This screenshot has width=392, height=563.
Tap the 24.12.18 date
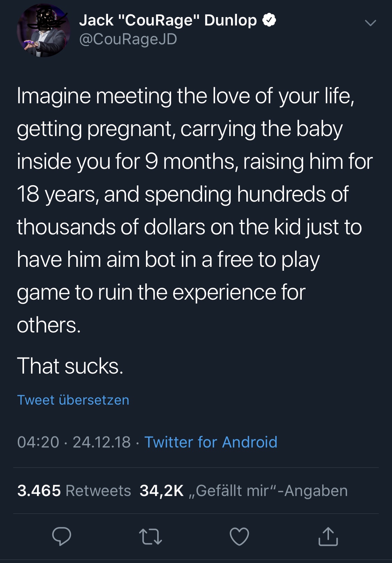[x=102, y=442]
